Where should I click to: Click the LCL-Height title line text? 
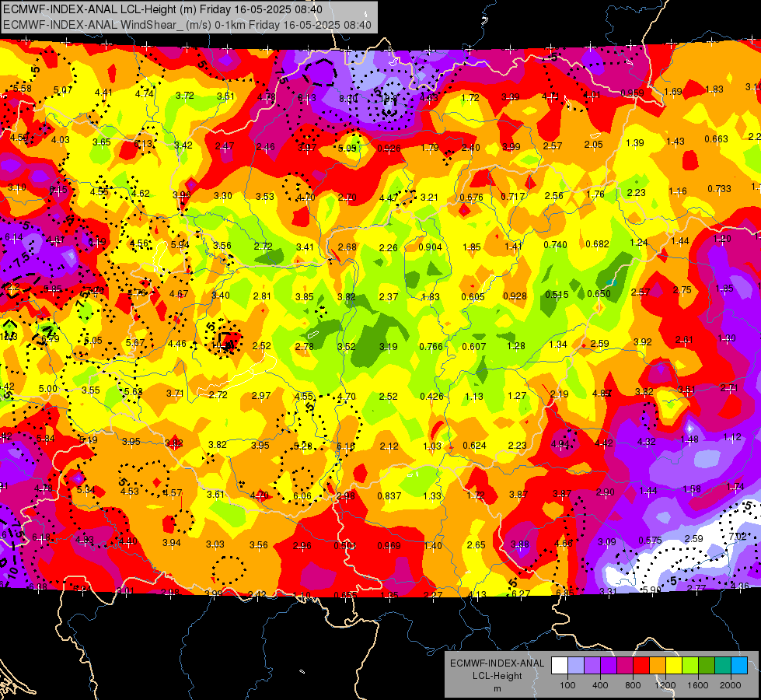pyautogui.click(x=162, y=9)
